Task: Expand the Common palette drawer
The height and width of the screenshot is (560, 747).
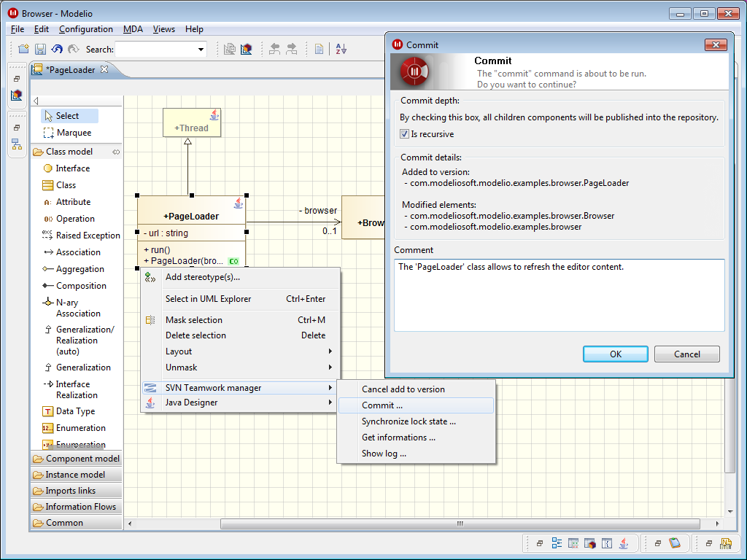Action: pyautogui.click(x=76, y=523)
